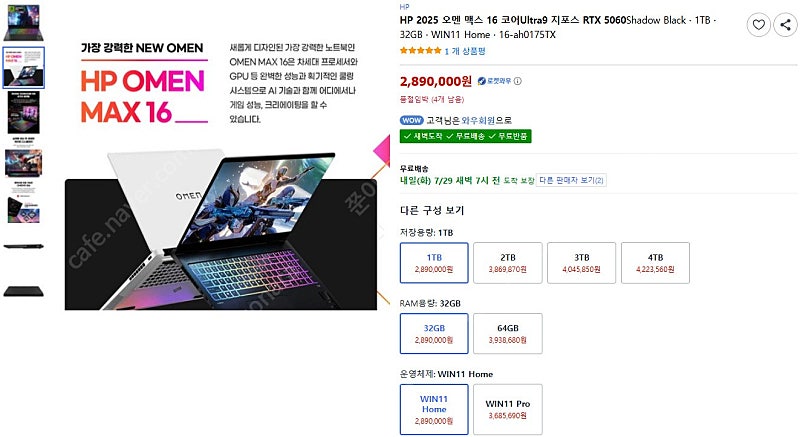800x437 pixels.
Task: Click the blue WOW membership badge
Action: (x=412, y=120)
